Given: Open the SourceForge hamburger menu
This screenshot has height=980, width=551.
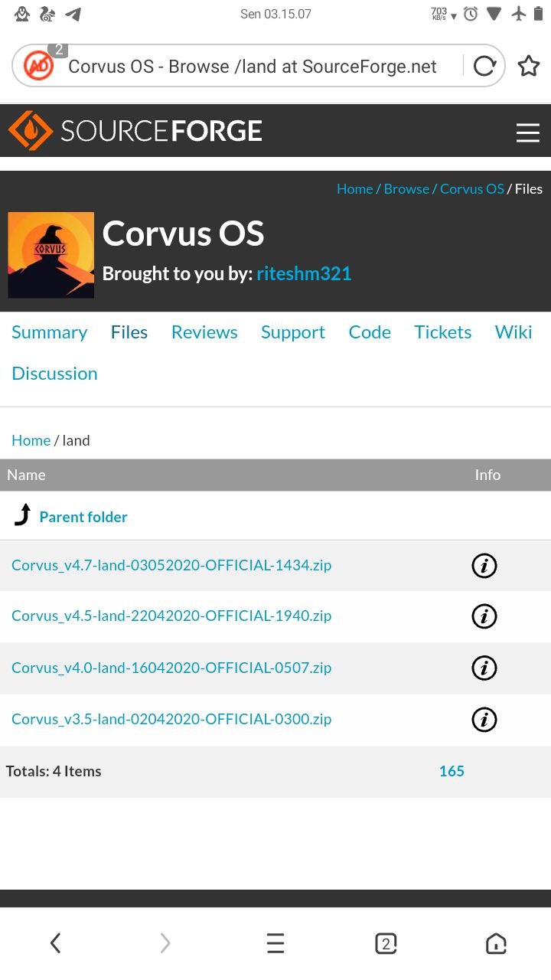Looking at the screenshot, I should pos(528,132).
